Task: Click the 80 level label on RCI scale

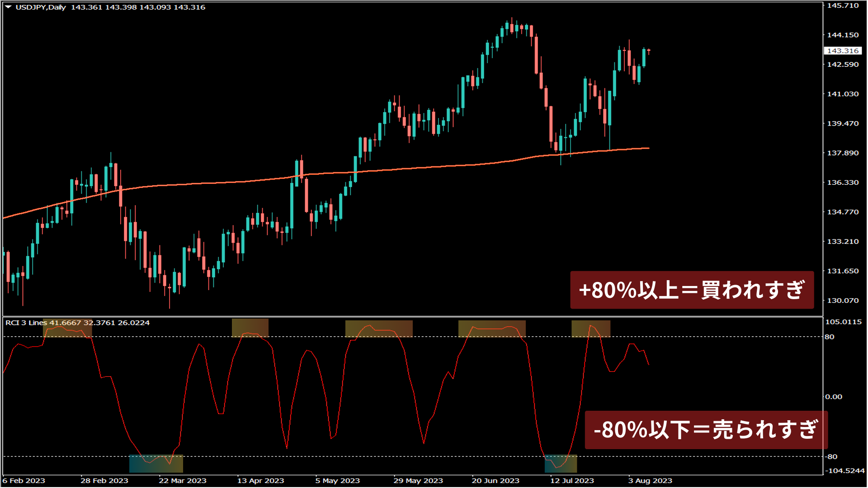Action: point(829,337)
